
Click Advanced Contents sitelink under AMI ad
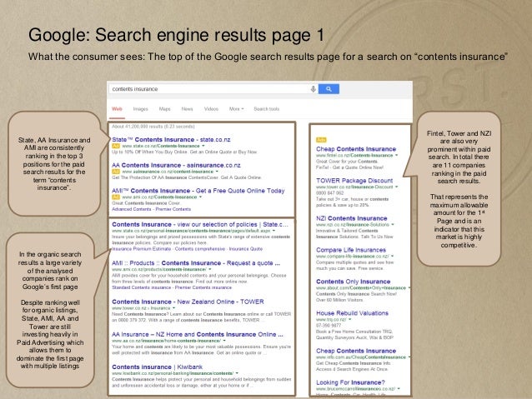pos(131,209)
